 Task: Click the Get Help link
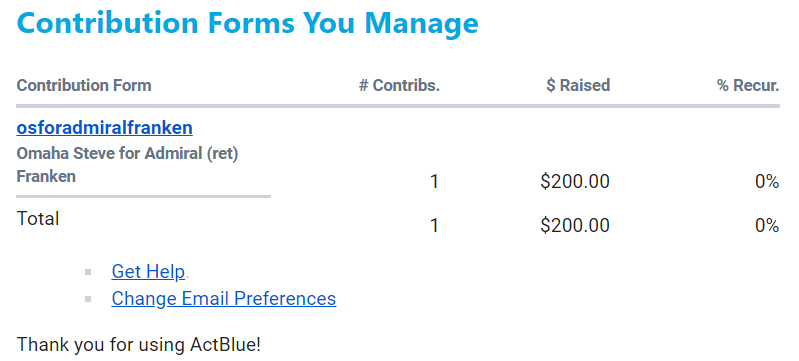pos(148,272)
